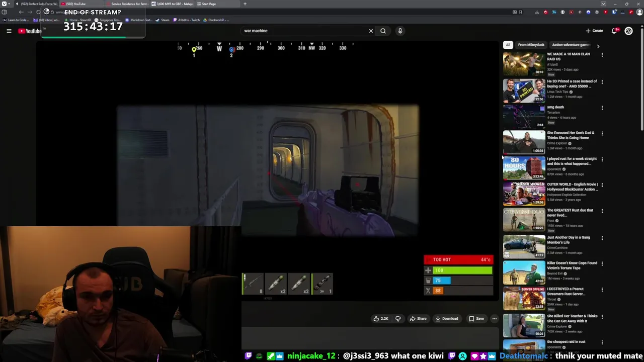The height and width of the screenshot is (362, 644).
Task: Open a new browser tab
Action: (245, 4)
